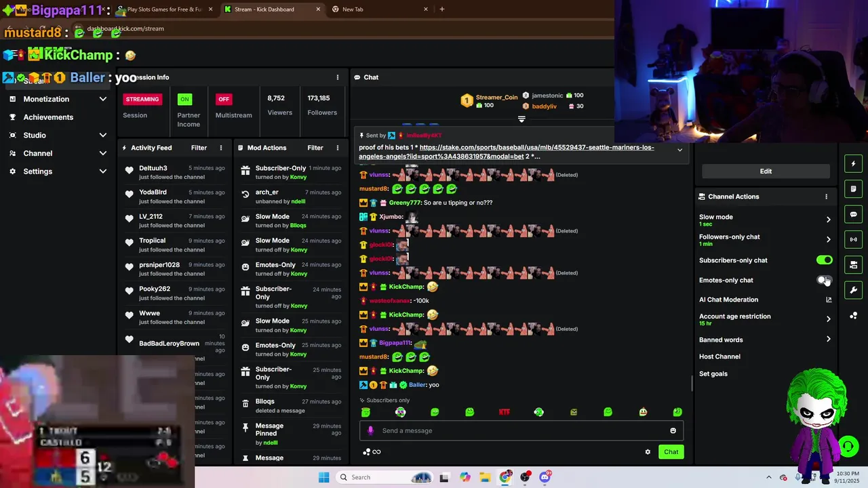Open the wrench tools icon in right rail

[853, 290]
